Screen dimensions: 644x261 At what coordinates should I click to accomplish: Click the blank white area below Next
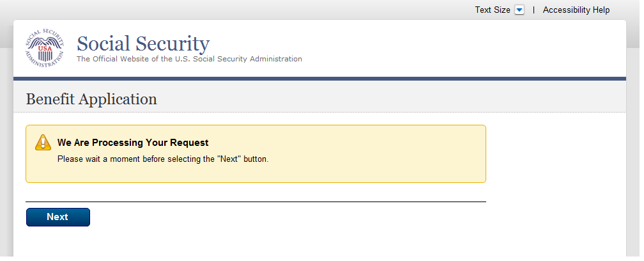pyautogui.click(x=256, y=243)
